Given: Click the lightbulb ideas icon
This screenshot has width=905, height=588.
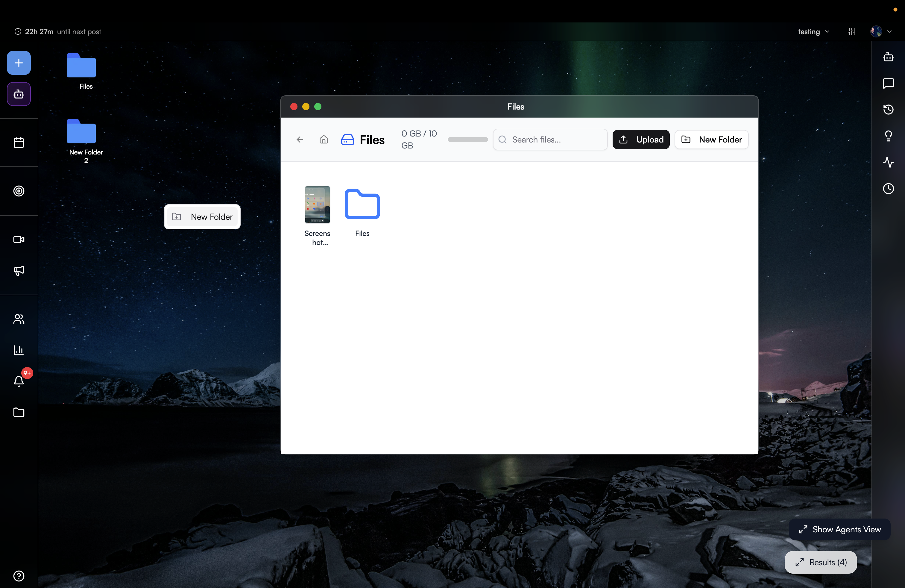Looking at the screenshot, I should click(x=888, y=136).
